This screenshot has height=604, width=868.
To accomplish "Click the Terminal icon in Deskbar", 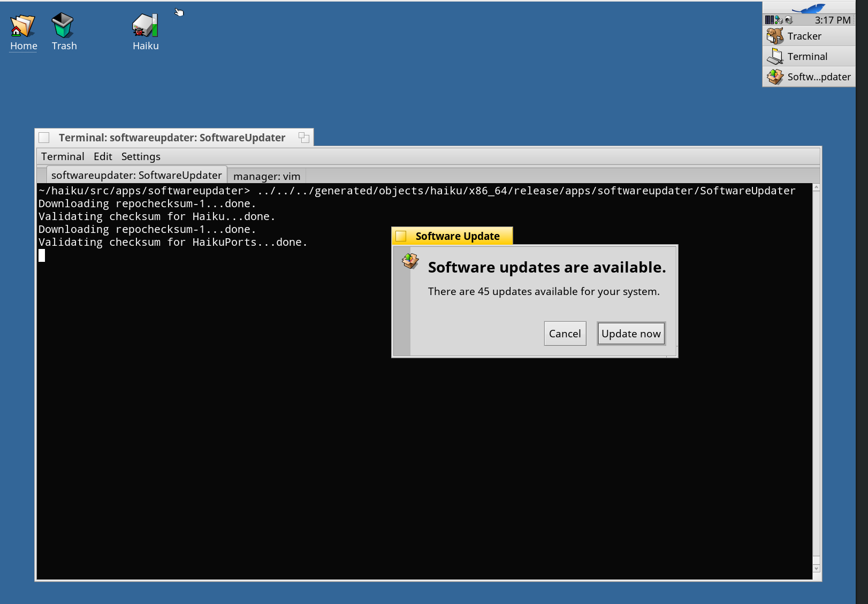I will pos(775,56).
